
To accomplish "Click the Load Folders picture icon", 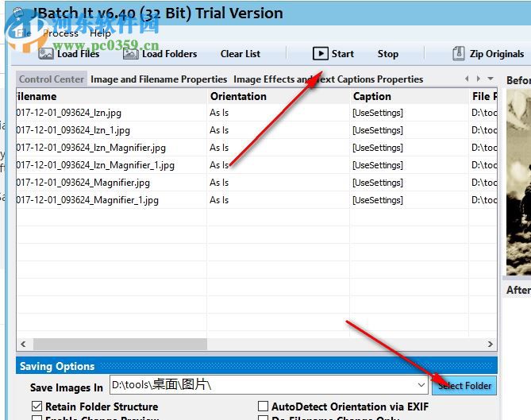I will 130,54.
